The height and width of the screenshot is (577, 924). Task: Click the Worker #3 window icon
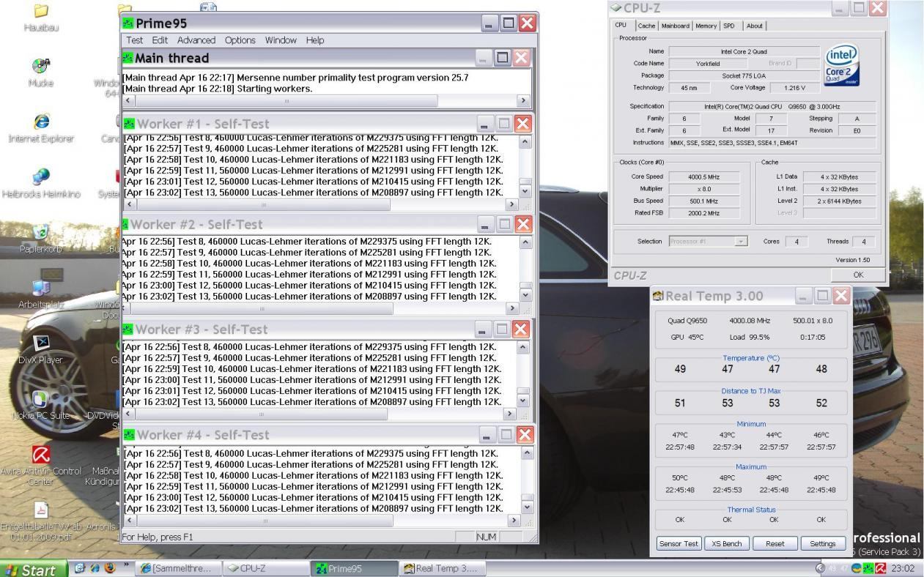[127, 330]
